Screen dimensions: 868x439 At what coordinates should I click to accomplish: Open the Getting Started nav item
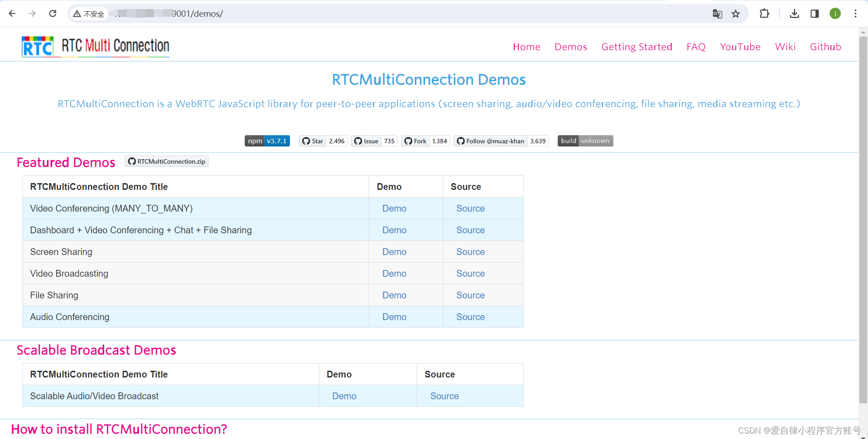(637, 47)
